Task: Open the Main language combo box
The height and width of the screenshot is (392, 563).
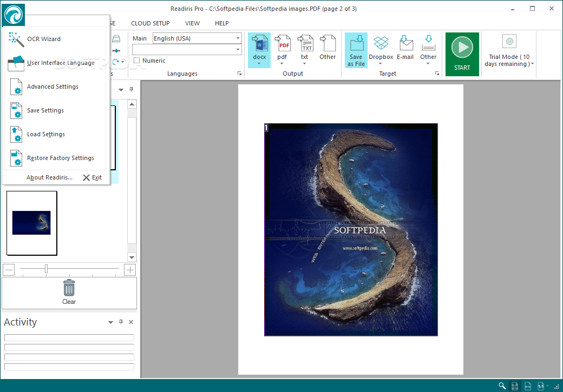Action: [197, 38]
